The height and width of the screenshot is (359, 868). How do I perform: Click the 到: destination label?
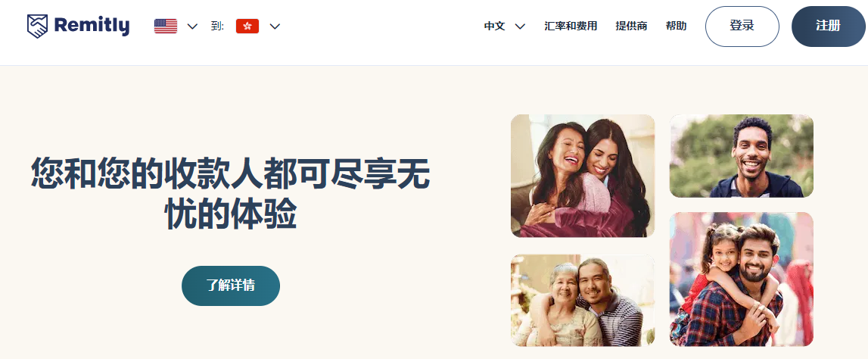[x=217, y=26]
